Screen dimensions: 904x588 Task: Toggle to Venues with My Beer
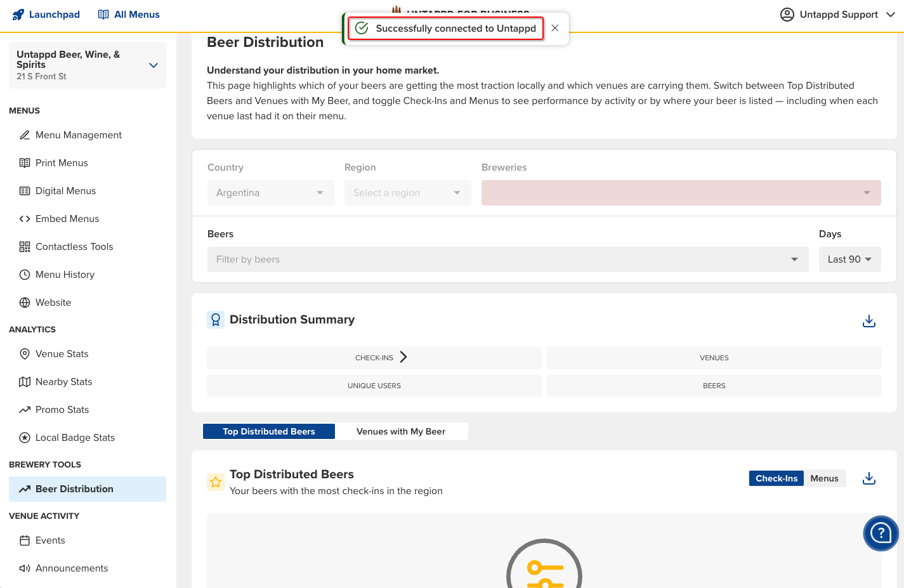[401, 431]
